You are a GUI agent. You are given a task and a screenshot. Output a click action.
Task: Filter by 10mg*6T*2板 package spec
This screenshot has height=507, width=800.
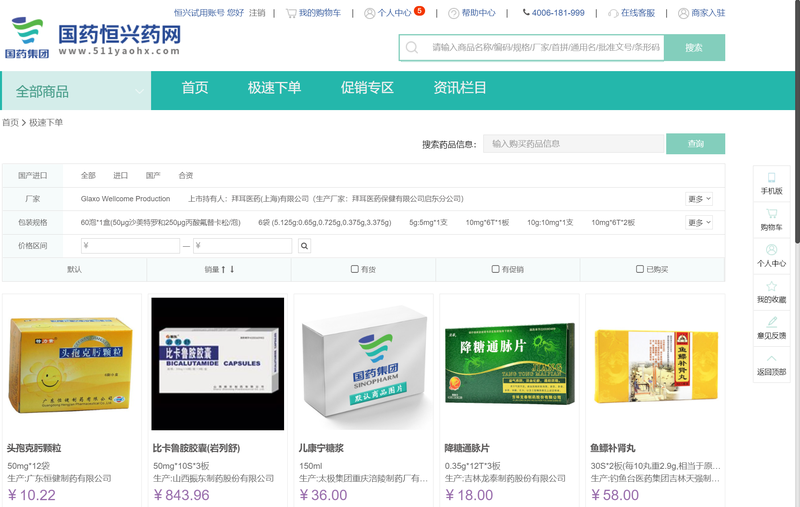pyautogui.click(x=613, y=222)
